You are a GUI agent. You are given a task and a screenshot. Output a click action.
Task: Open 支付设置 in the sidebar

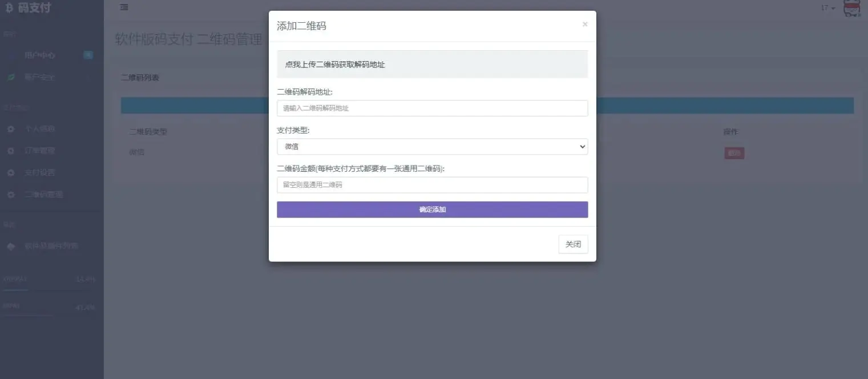pos(40,172)
